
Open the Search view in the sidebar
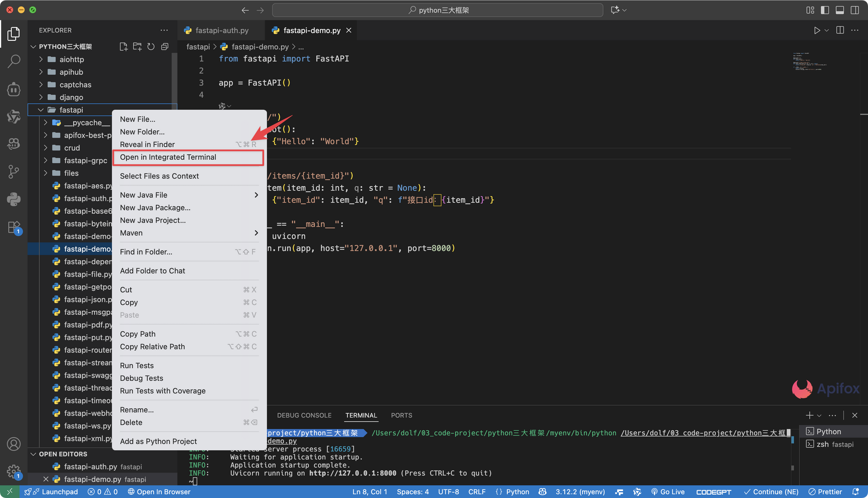tap(13, 61)
